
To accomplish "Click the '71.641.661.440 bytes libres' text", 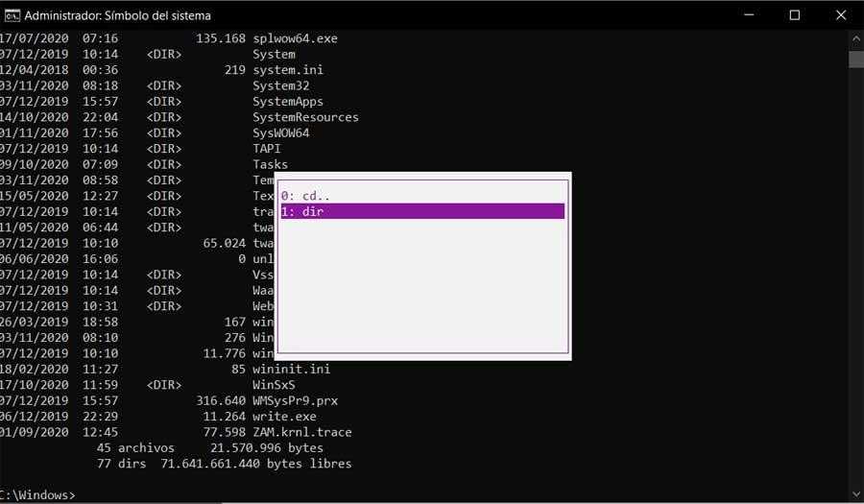I will 256,464.
